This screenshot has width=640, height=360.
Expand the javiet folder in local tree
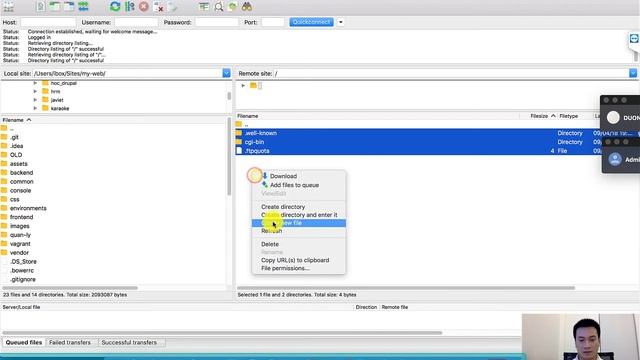pos(35,100)
